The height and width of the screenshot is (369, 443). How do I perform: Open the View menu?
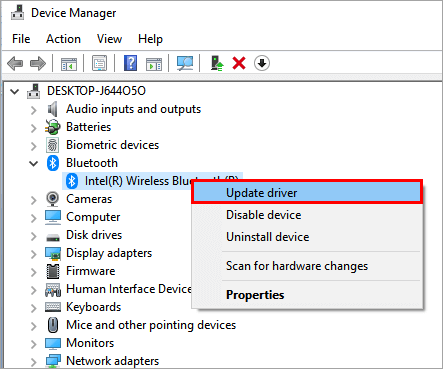109,39
